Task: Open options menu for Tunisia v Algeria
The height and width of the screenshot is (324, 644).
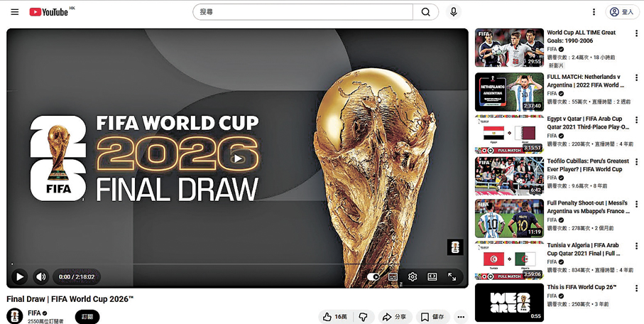Action: [x=636, y=245]
